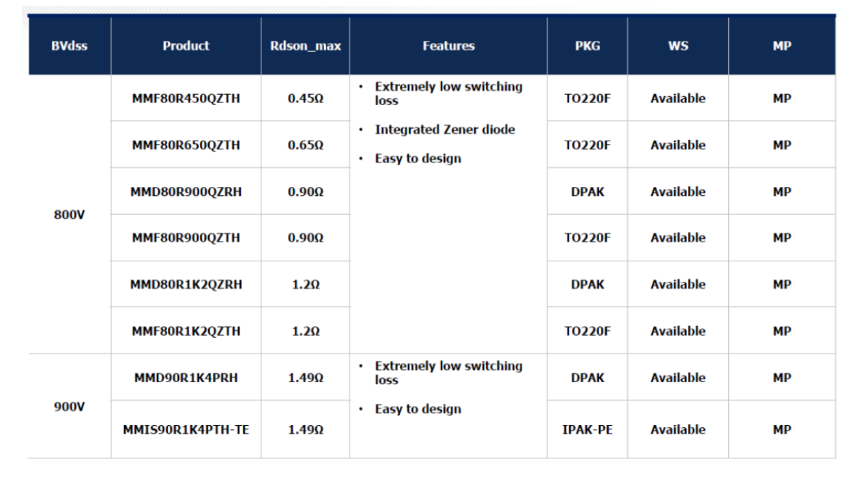868x479 pixels.
Task: Click Available in MMIS90R1K4PTH-TE row
Action: (678, 430)
